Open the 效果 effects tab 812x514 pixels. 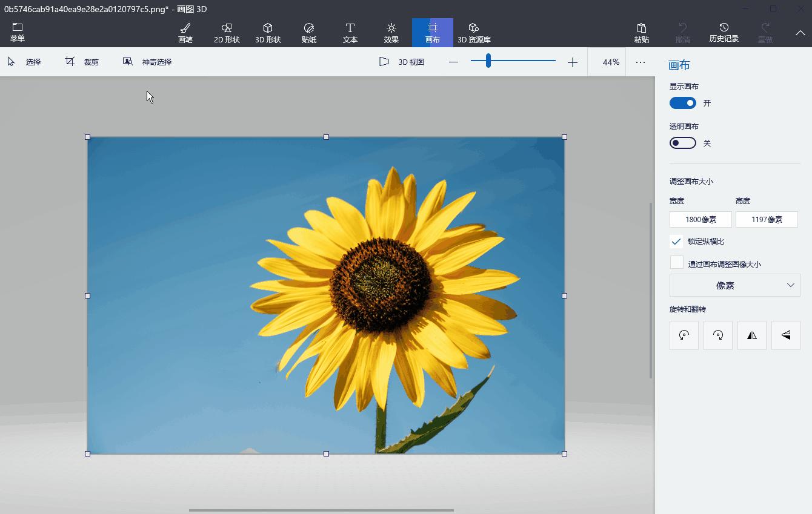[391, 33]
